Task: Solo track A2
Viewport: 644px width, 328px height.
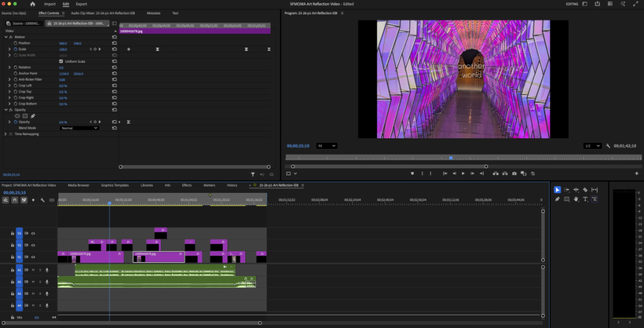Action: point(40,282)
